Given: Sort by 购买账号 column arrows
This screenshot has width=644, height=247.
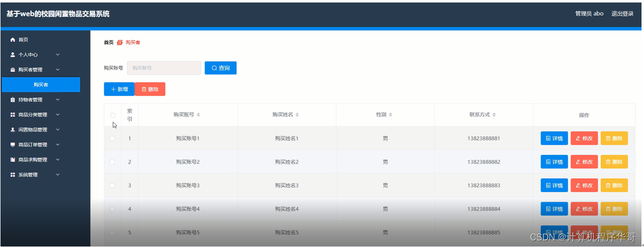Looking at the screenshot, I should point(198,115).
